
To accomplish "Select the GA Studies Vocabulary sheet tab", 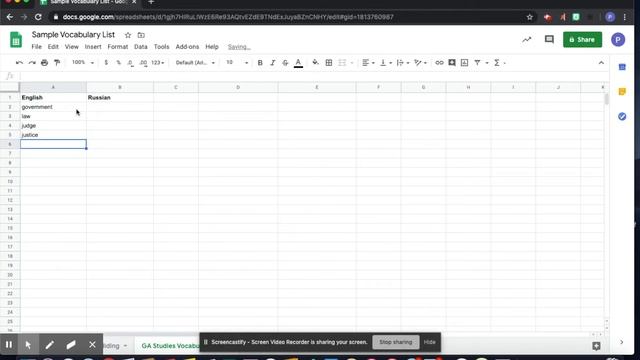I will 170,346.
